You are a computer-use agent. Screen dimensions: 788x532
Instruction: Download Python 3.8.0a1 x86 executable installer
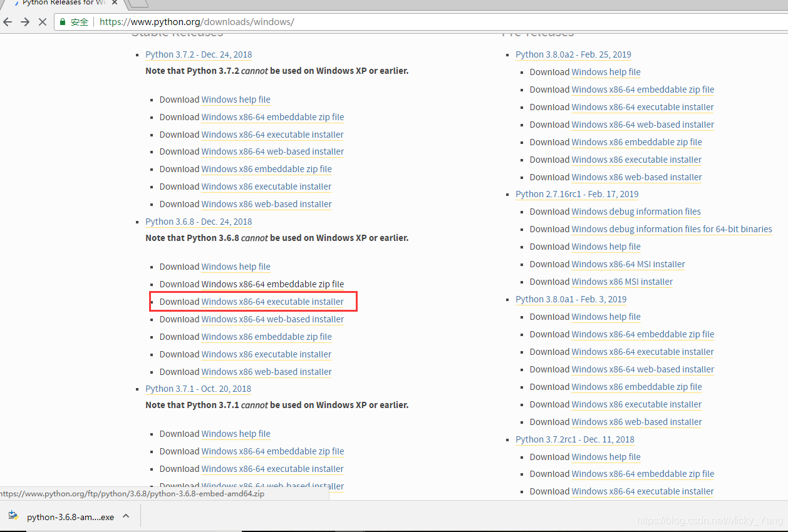pos(636,404)
